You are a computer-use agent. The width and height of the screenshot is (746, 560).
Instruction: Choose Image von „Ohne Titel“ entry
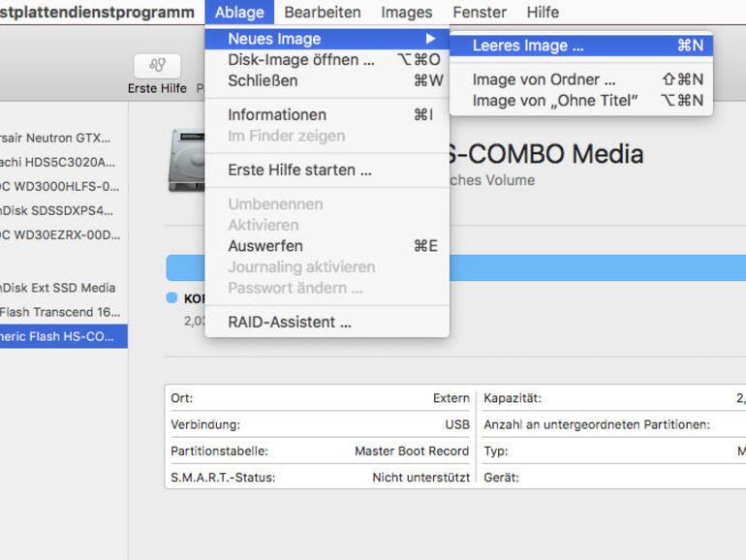581,101
